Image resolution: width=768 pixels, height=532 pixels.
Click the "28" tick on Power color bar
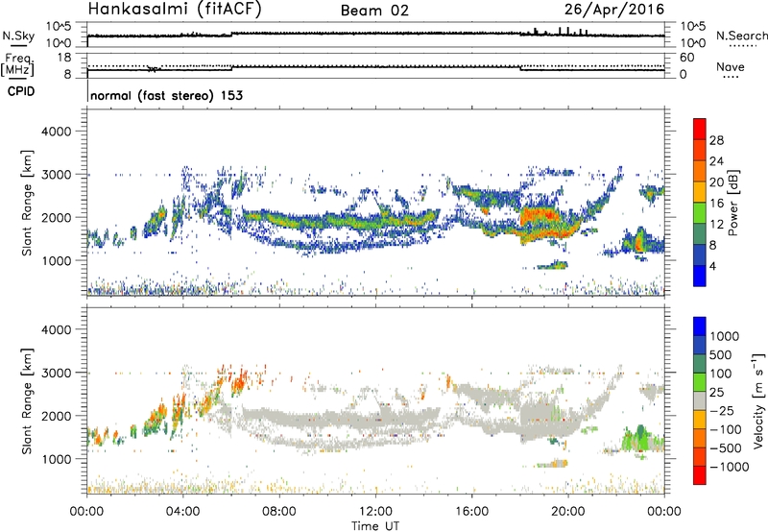click(716, 140)
